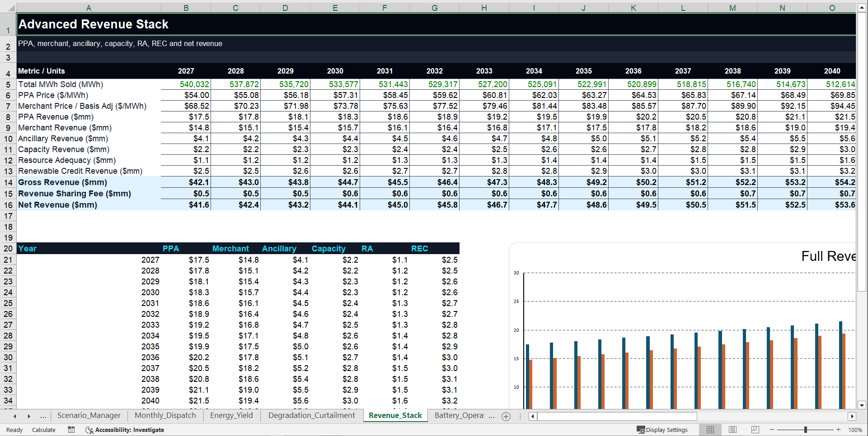Click Net Revenue 2027 value \$41.6
Screen dimensions: 868x436
pos(186,205)
